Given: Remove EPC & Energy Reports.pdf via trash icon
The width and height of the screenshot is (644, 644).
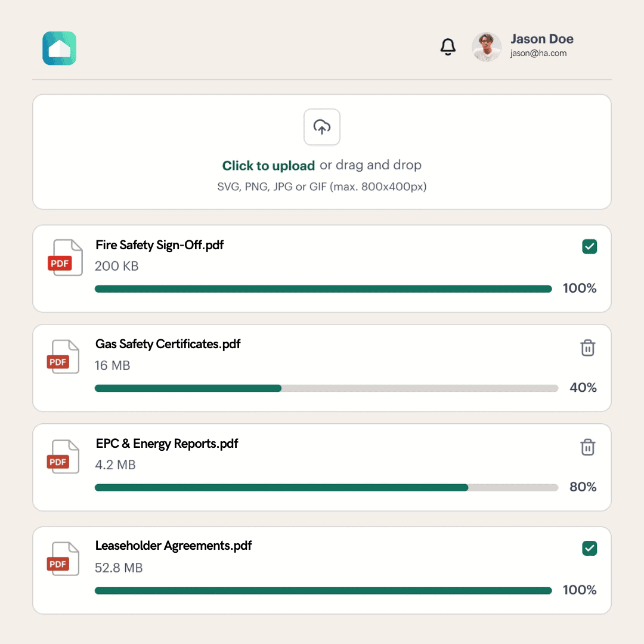Looking at the screenshot, I should 588,447.
